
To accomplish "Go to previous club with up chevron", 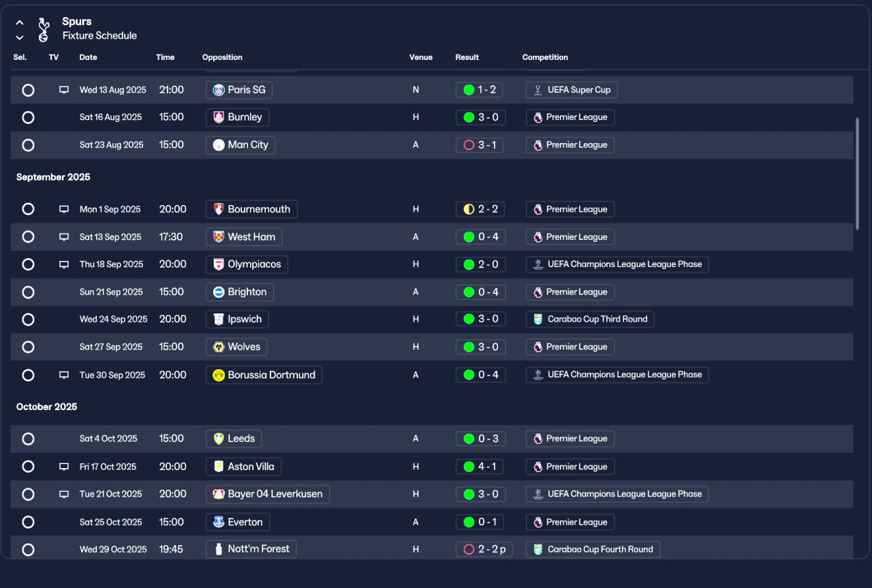I will coord(20,22).
